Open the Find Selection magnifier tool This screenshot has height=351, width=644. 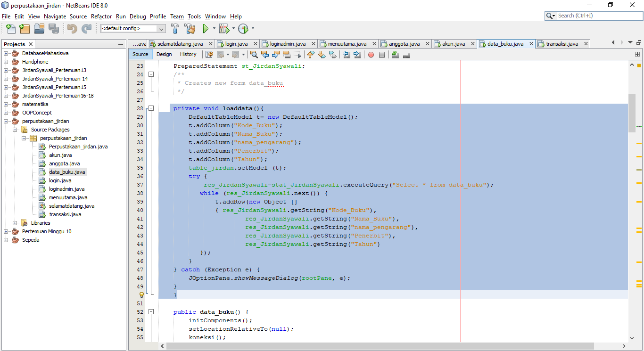pos(255,55)
